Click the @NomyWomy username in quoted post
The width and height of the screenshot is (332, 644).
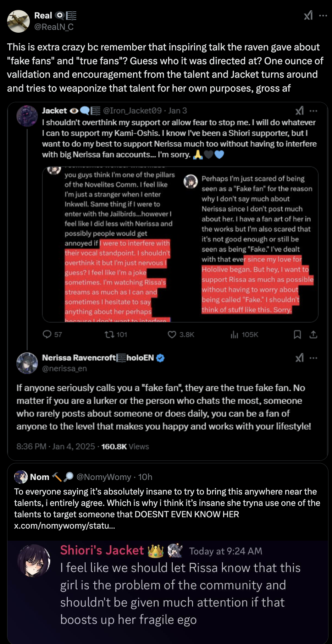coord(104,477)
